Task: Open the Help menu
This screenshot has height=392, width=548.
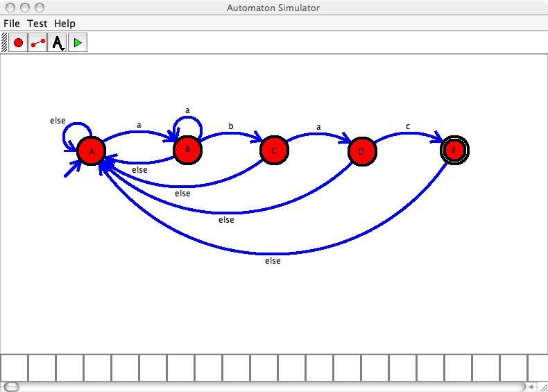Action: [x=65, y=24]
